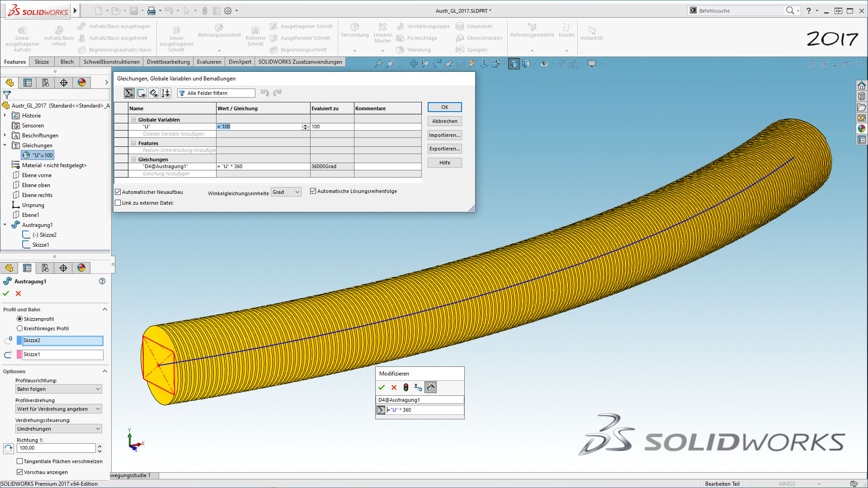Open the PropertyManager tab in top panel
Image resolution: width=868 pixels, height=488 pixels.
[x=28, y=83]
